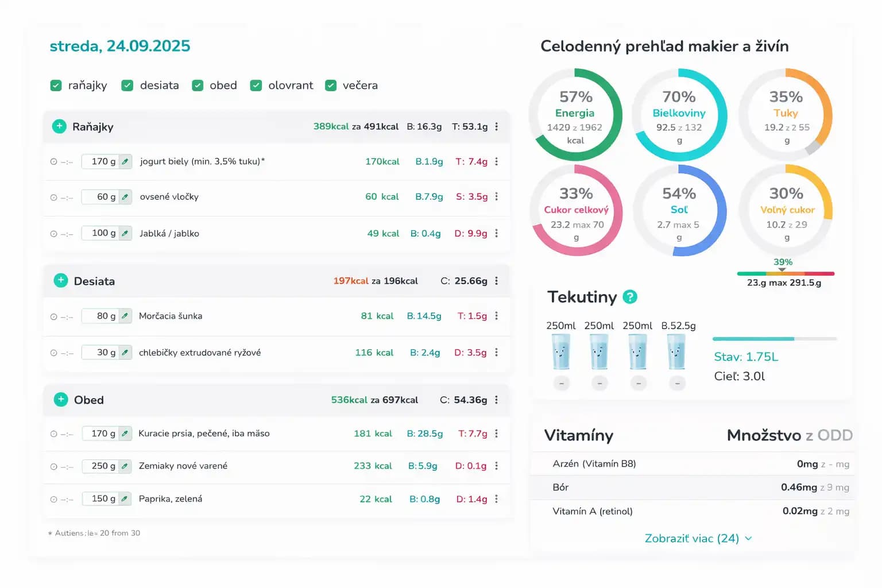Open the Obed header three-dot menu
The width and height of the screenshot is (882, 588).
(497, 400)
